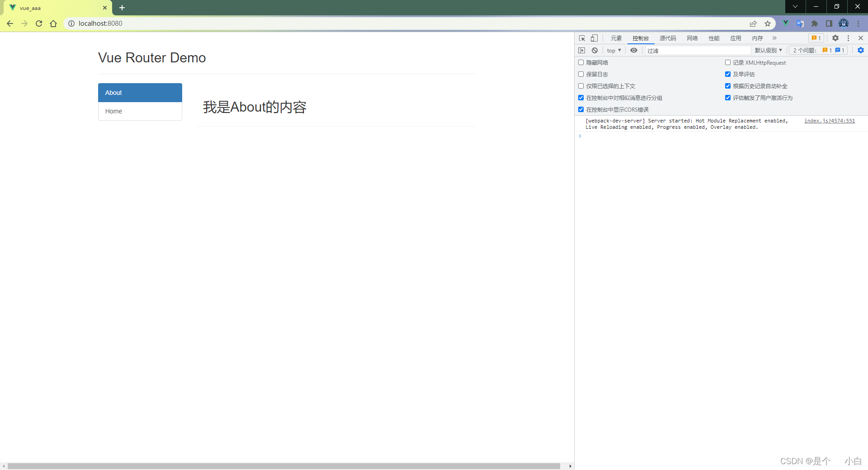Open the 默认级别 log level dropdown
The width and height of the screenshot is (868, 470).
tap(768, 50)
